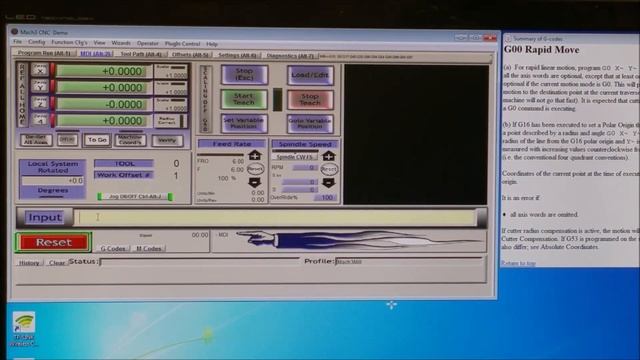Open the Plugin Control menu
The width and height of the screenshot is (640, 360).
(x=182, y=44)
